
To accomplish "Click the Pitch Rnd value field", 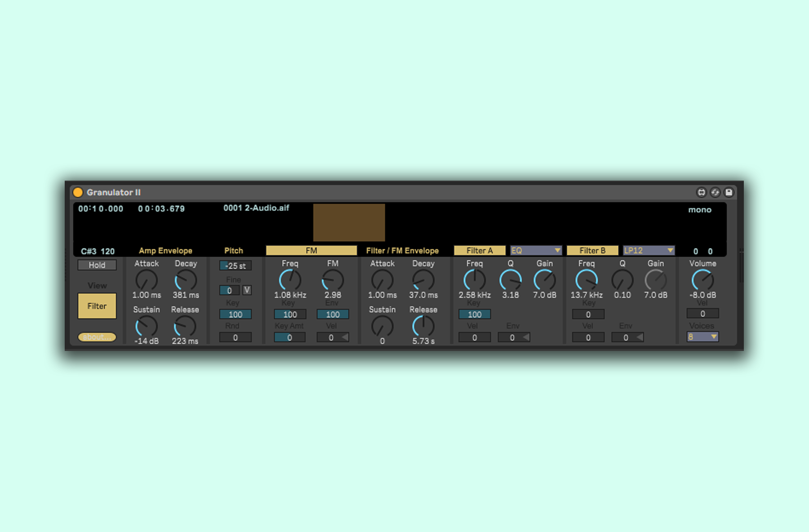I will point(236,337).
